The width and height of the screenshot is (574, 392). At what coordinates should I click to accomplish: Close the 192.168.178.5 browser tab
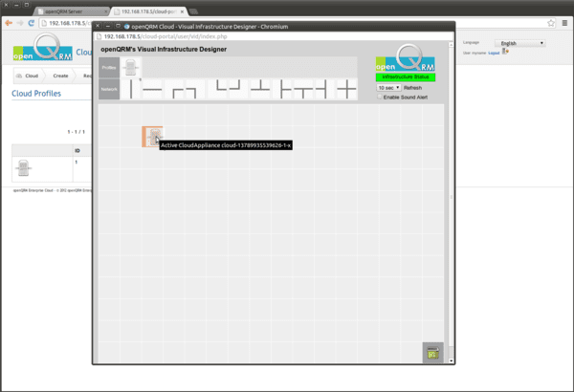point(182,11)
